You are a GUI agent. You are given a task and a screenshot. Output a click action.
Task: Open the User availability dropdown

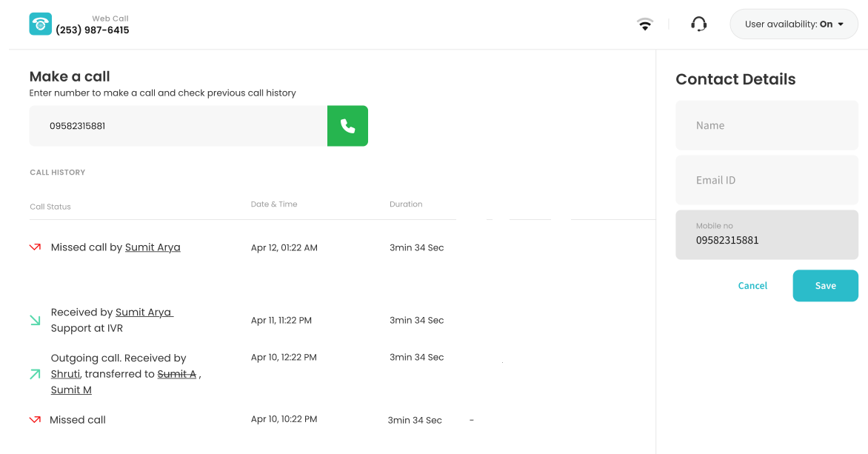pos(793,24)
